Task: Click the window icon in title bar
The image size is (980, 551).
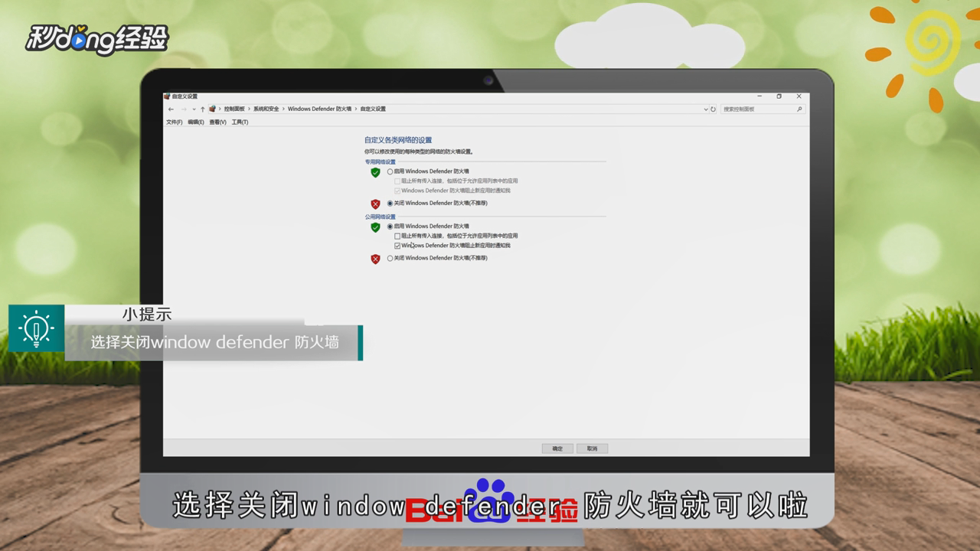Action: [168, 96]
